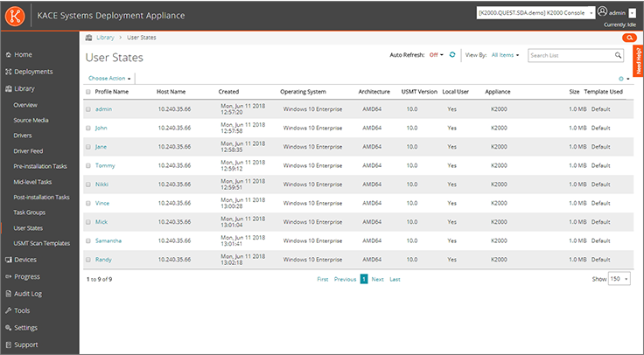Click the Tools wrench icon
The height and width of the screenshot is (355, 644).
tap(8, 310)
